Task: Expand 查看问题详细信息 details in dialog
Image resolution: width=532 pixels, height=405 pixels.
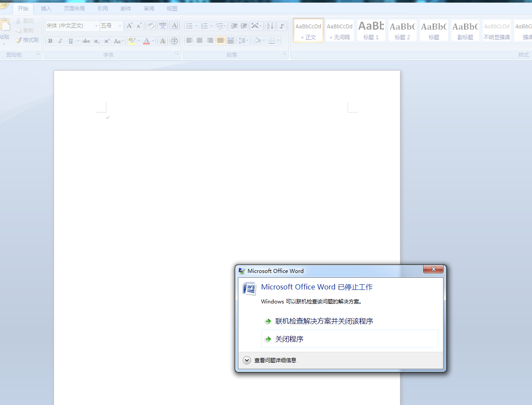Action: tap(247, 360)
